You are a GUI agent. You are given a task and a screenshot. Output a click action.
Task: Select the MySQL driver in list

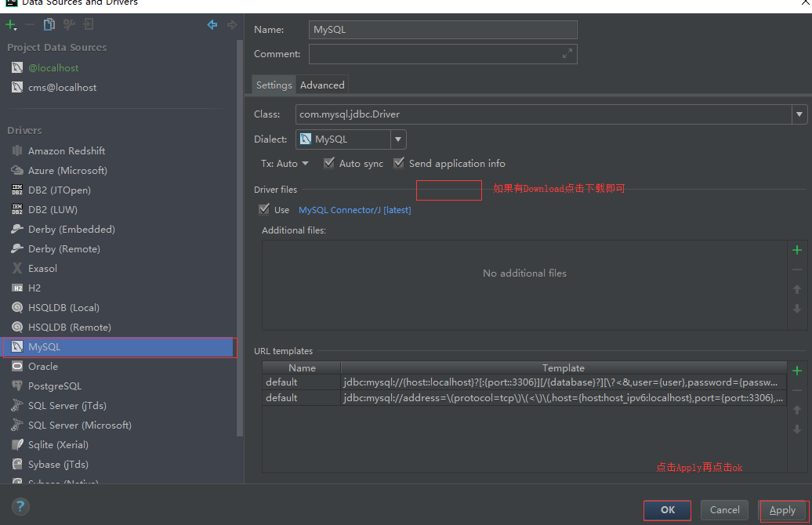[x=120, y=347]
